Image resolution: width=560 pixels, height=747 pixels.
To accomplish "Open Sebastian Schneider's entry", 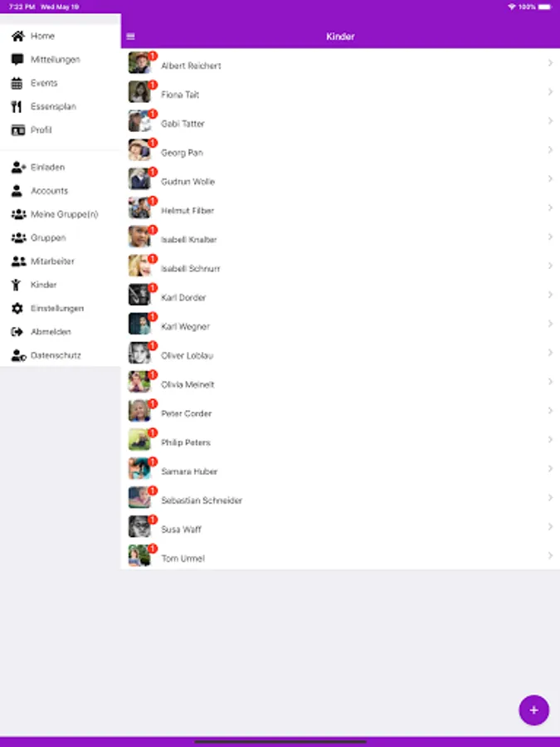I will click(x=340, y=498).
